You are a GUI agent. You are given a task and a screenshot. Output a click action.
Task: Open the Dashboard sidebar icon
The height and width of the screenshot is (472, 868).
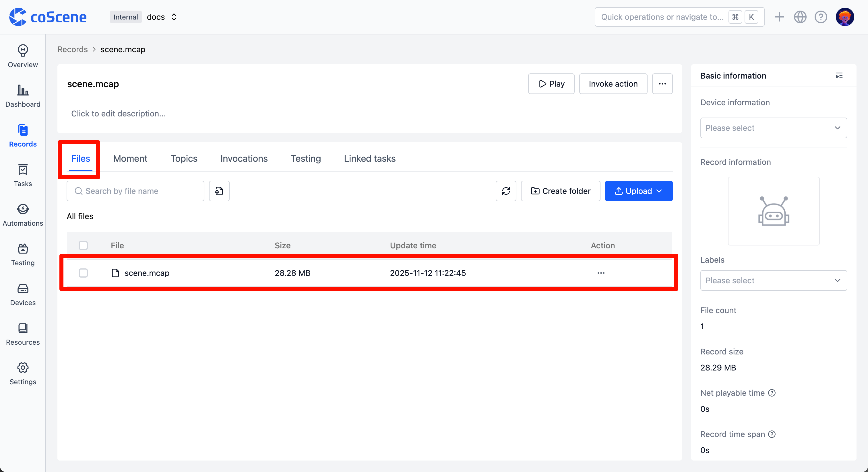click(x=23, y=96)
